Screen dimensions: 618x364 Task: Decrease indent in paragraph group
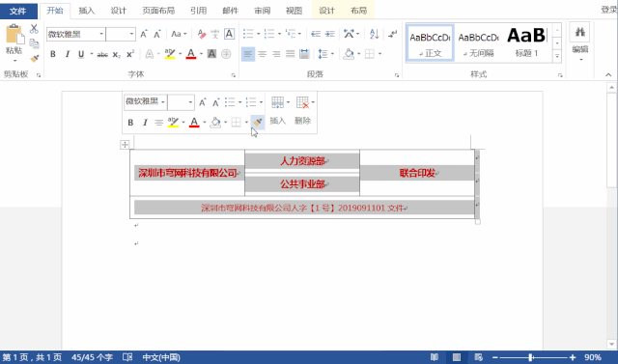pos(316,34)
